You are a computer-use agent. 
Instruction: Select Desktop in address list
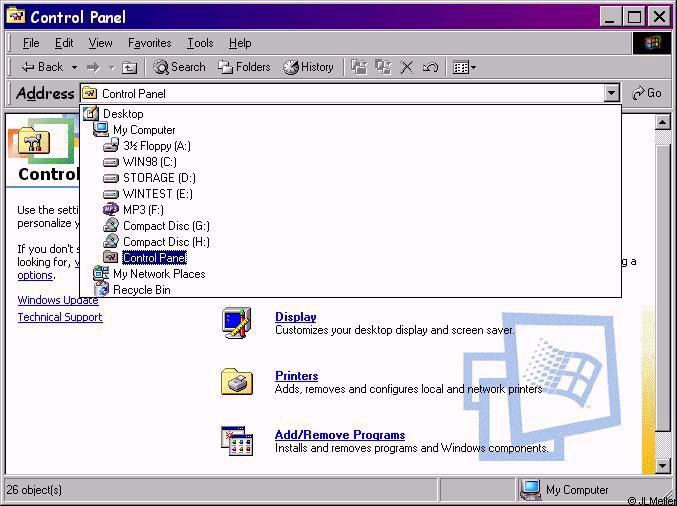pyautogui.click(x=123, y=114)
